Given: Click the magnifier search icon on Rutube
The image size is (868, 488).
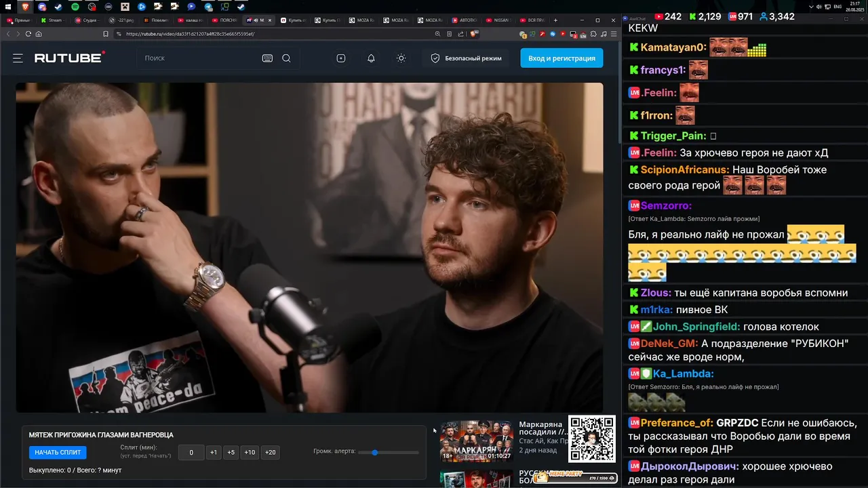Looking at the screenshot, I should coord(286,58).
